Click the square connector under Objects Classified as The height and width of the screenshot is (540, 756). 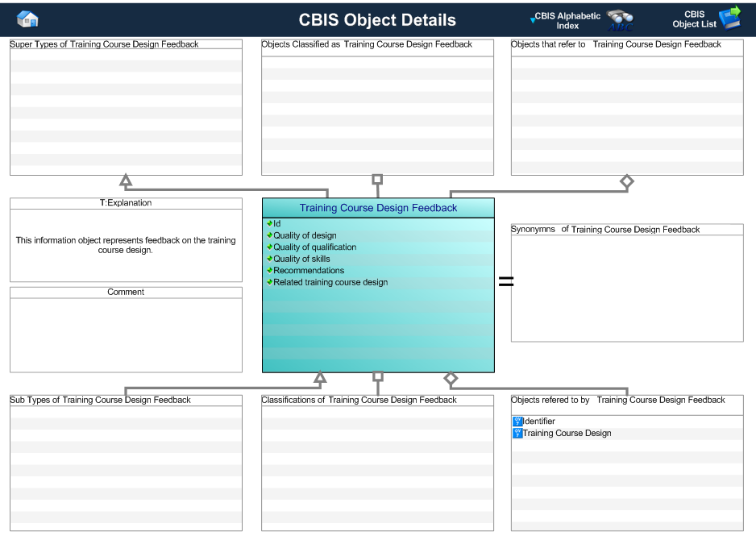click(x=377, y=180)
